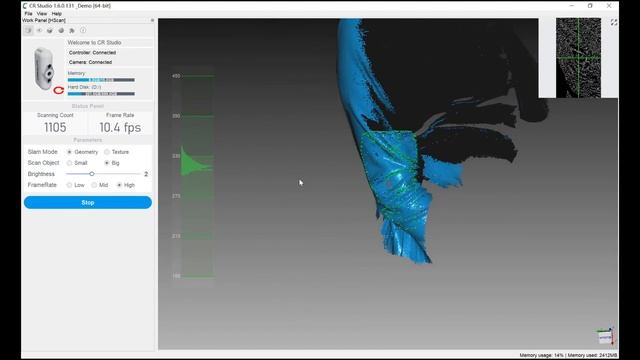Image resolution: width=640 pixels, height=360 pixels.
Task: Close the Work Panel with its x icon
Action: pos(152,20)
